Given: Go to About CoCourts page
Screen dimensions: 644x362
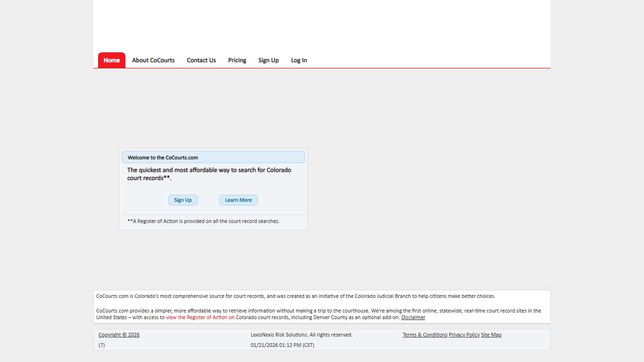Looking at the screenshot, I should (x=153, y=60).
